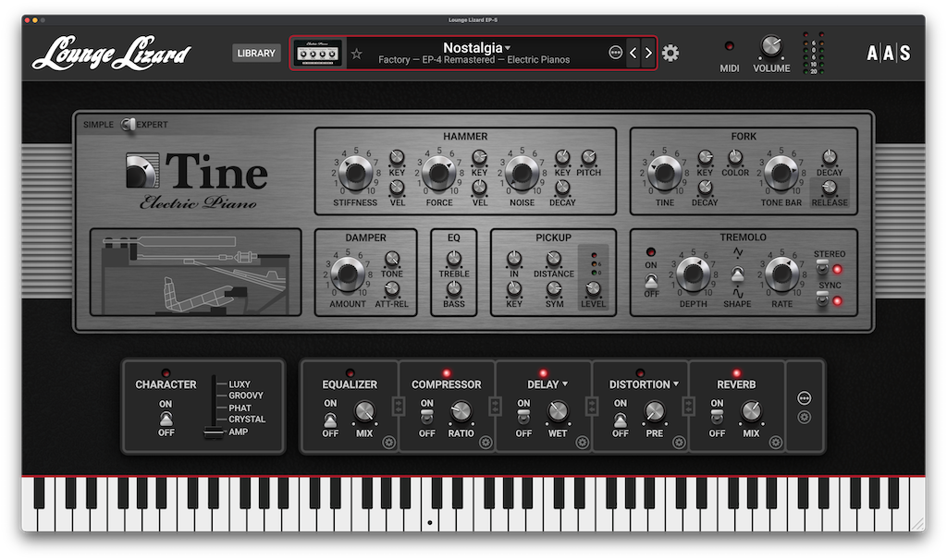Toggle the Equalizer On/Off switch
947x560 pixels.
click(330, 419)
